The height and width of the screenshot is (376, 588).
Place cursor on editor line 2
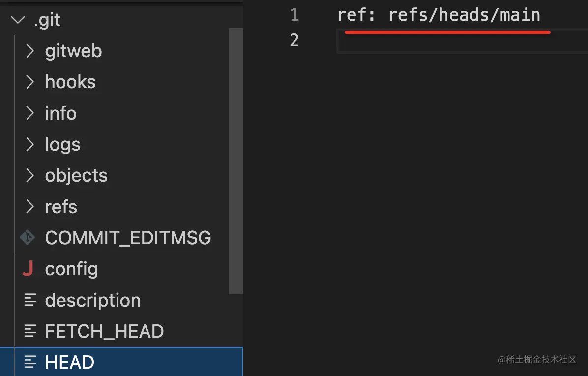tap(442, 41)
